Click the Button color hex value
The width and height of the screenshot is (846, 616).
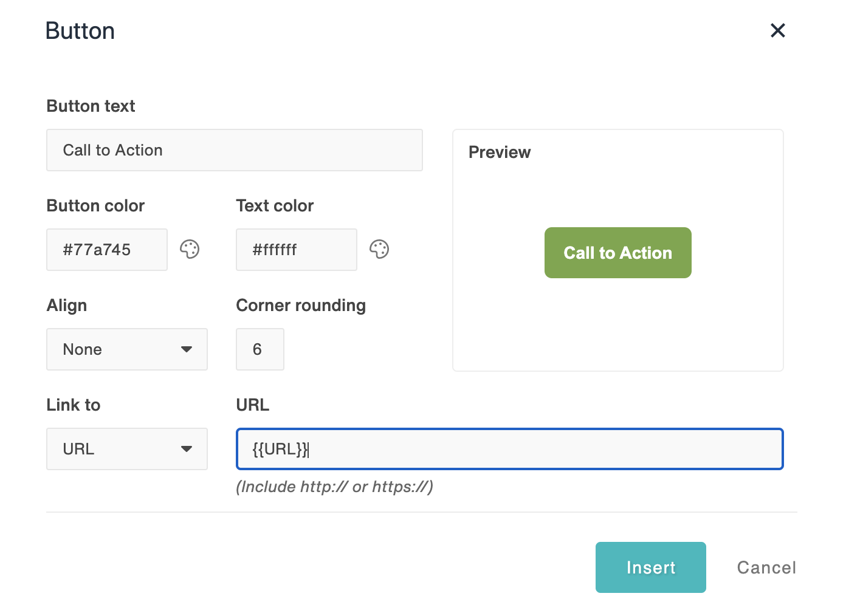pos(106,249)
